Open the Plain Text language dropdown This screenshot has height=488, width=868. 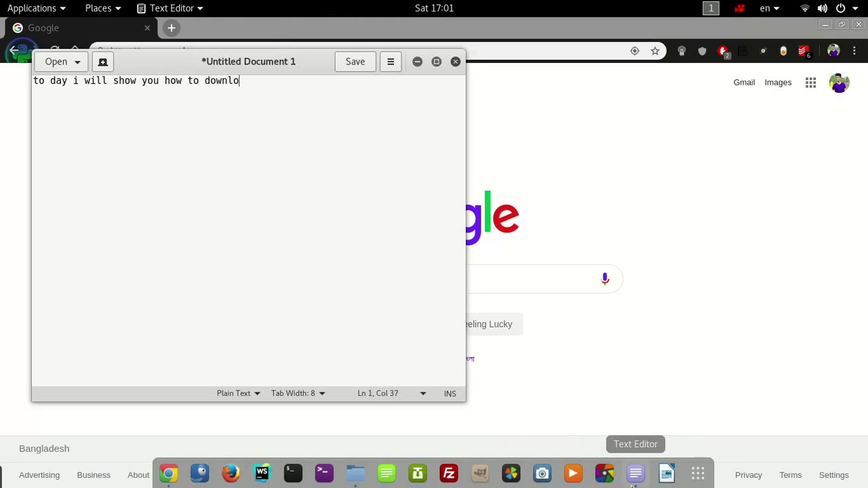point(238,393)
